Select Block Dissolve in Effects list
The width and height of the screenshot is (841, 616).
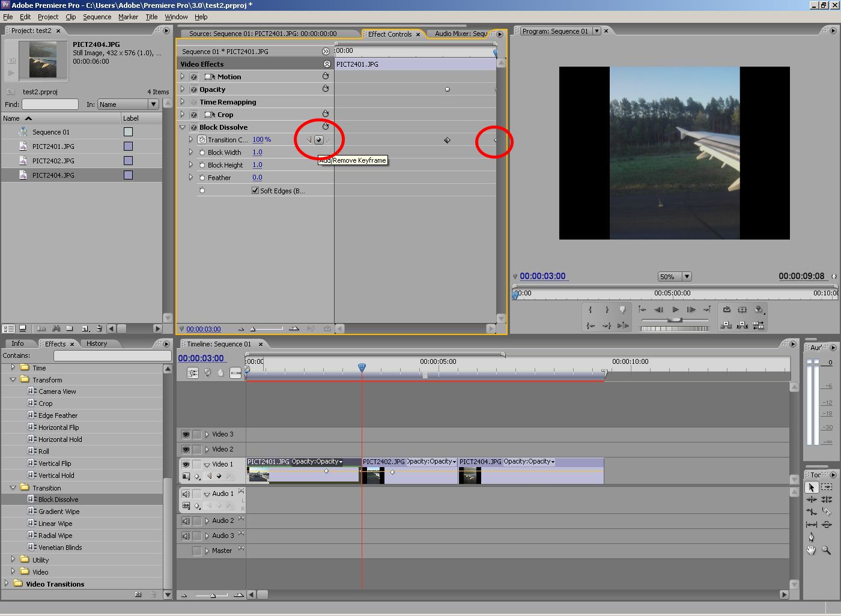[x=58, y=500]
